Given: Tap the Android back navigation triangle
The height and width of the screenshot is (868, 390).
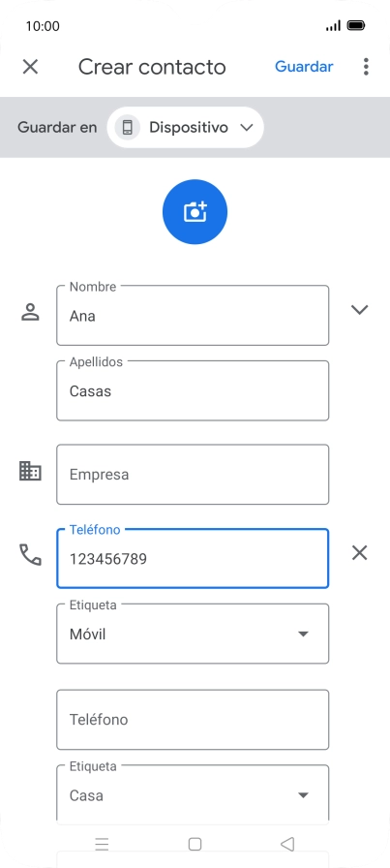Looking at the screenshot, I should coord(287,844).
